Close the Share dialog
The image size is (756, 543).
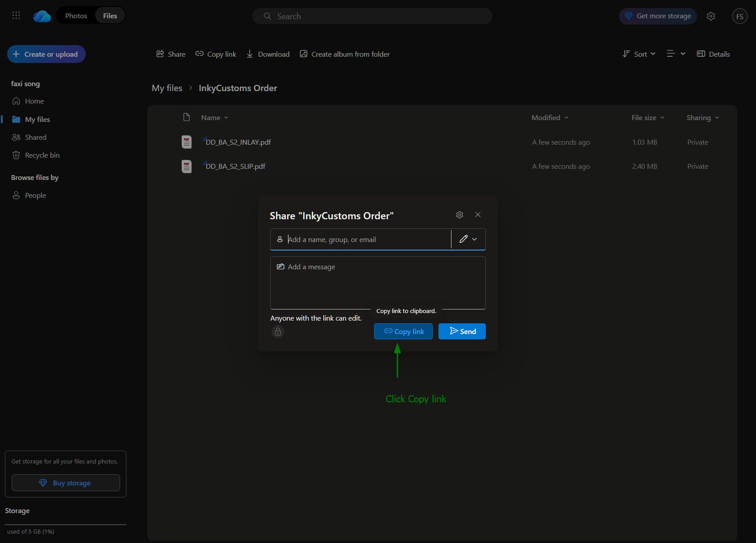click(478, 215)
